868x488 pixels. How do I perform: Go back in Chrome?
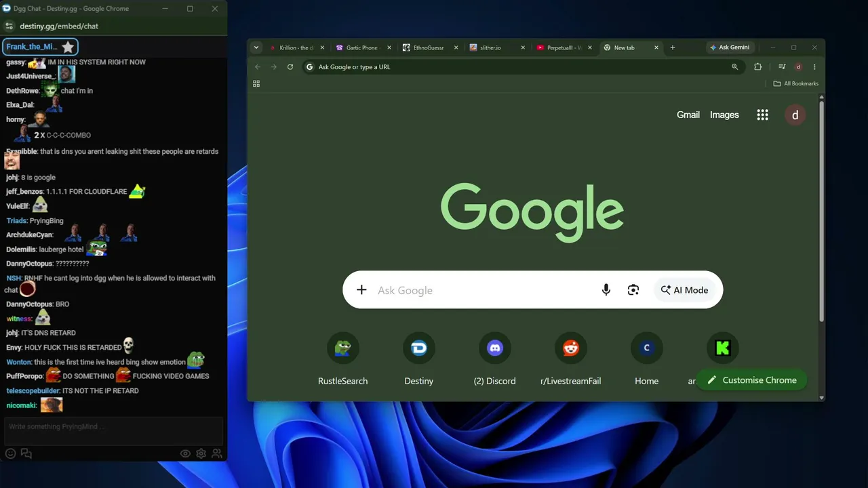tap(258, 67)
